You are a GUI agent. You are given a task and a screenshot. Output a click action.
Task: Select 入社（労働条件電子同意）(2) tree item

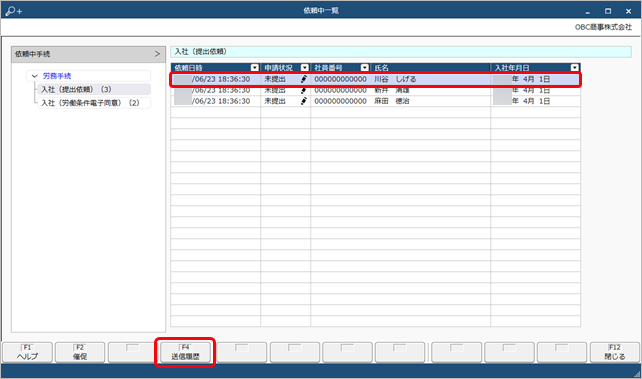(90, 103)
